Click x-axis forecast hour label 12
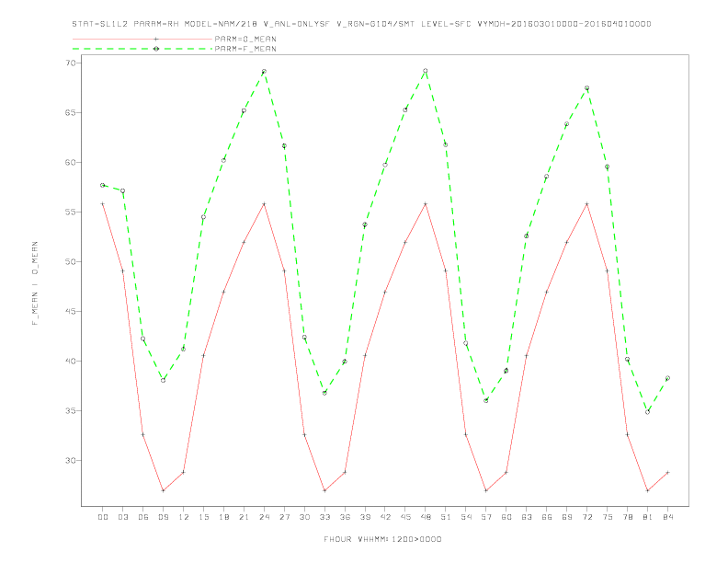This screenshot has height=563, width=728. (x=184, y=517)
